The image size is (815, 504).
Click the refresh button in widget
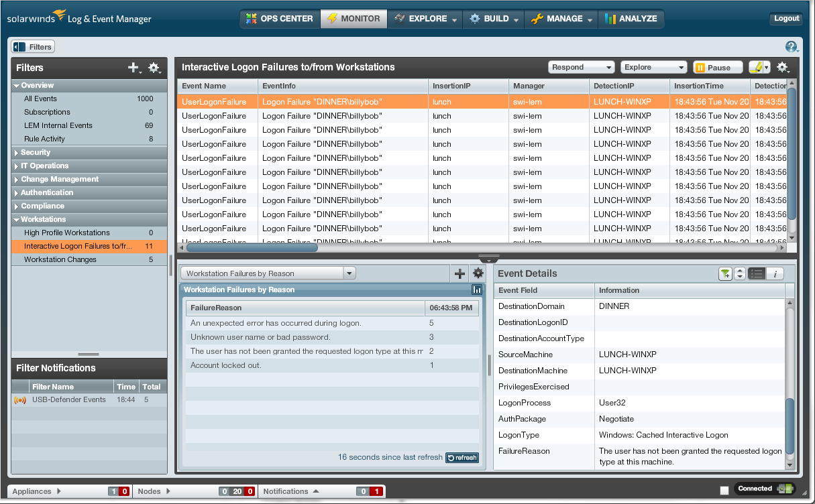tap(462, 458)
